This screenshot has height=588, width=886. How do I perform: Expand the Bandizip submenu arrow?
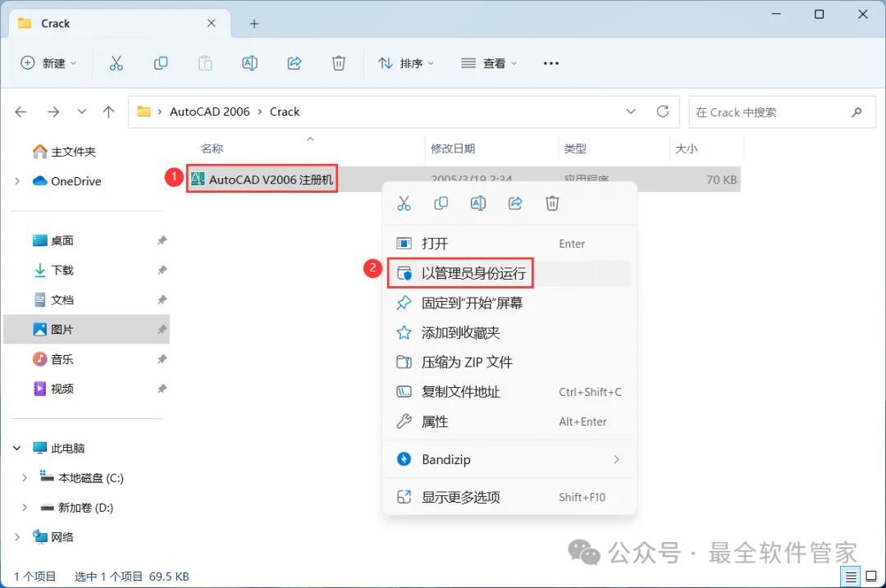coord(616,460)
